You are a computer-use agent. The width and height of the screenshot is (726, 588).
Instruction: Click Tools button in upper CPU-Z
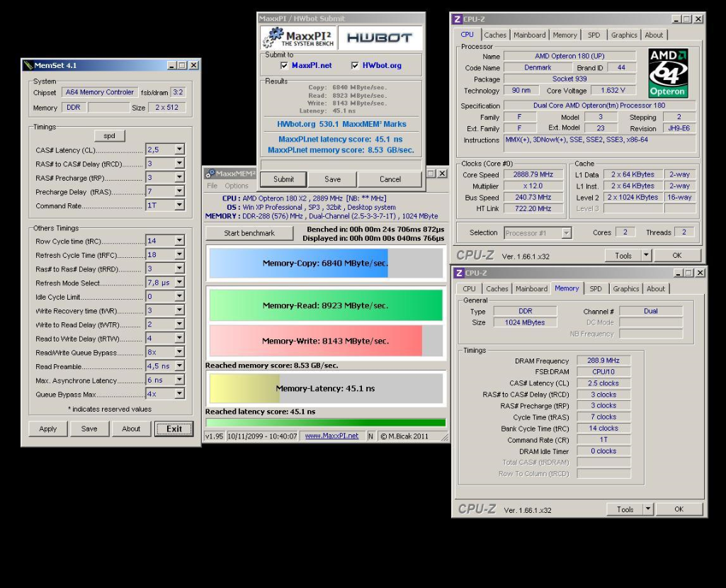click(623, 255)
